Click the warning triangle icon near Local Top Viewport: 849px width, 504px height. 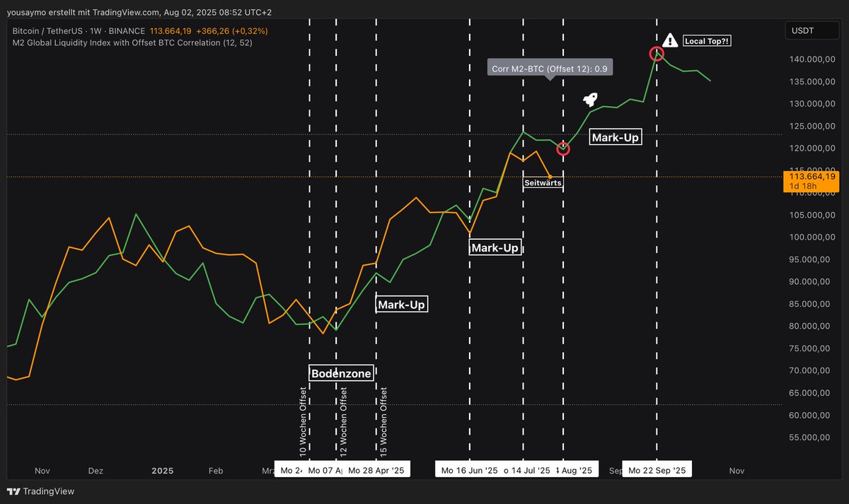(670, 41)
